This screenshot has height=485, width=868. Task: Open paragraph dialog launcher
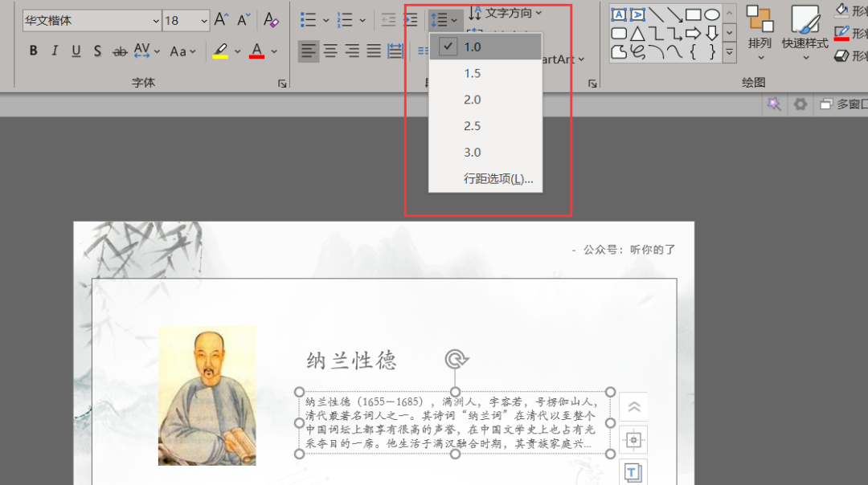click(592, 84)
